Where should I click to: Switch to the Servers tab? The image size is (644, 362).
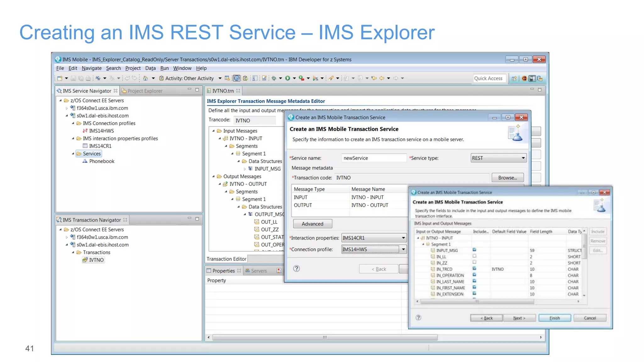pos(256,271)
